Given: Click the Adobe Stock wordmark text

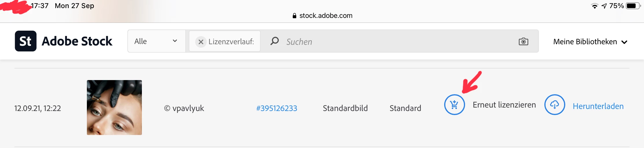Looking at the screenshot, I should 77,41.
